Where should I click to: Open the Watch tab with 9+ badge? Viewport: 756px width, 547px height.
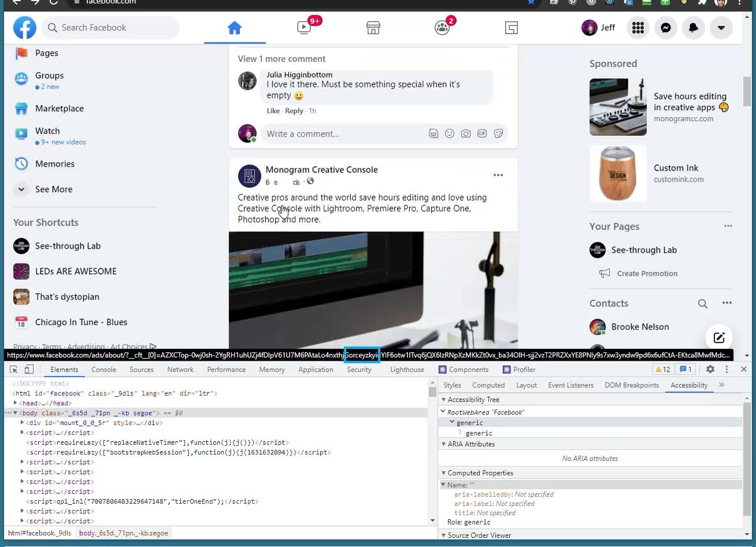tap(304, 28)
